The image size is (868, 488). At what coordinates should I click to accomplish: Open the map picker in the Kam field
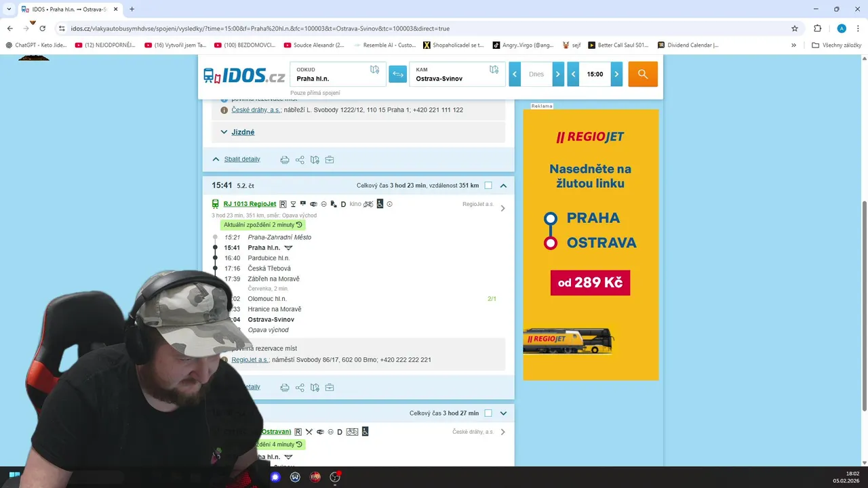[494, 70]
